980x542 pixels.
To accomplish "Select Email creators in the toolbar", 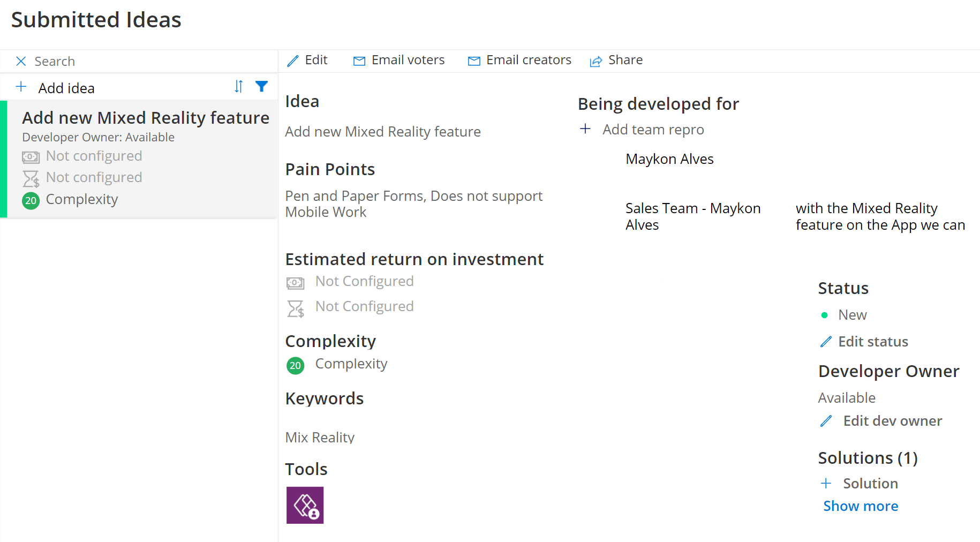I will click(519, 61).
